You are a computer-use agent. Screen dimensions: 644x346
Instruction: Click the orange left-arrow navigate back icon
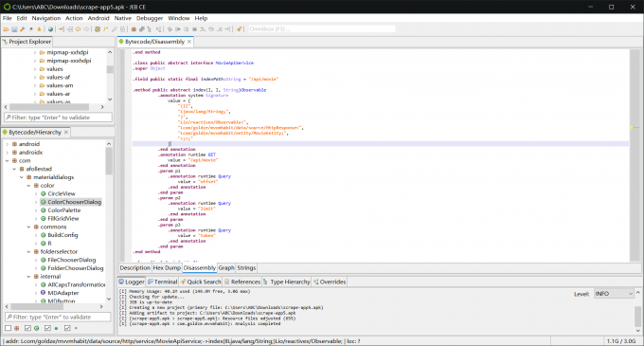click(x=78, y=29)
